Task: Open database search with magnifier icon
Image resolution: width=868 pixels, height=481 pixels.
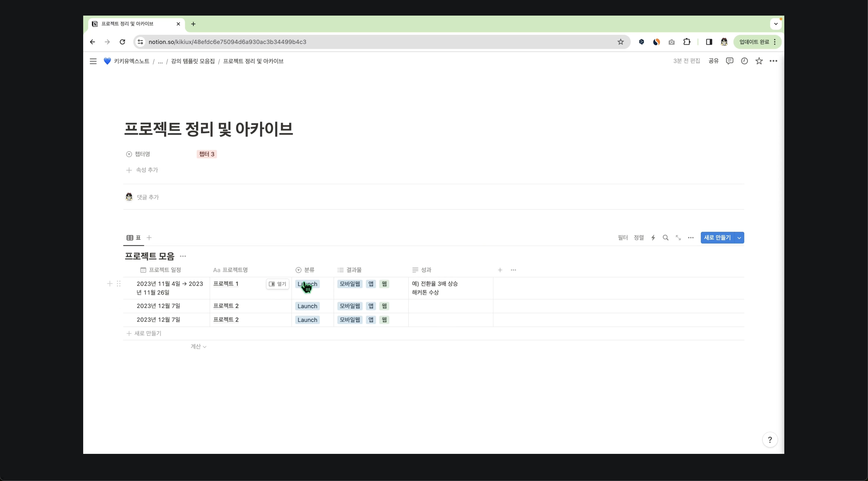Action: point(665,238)
